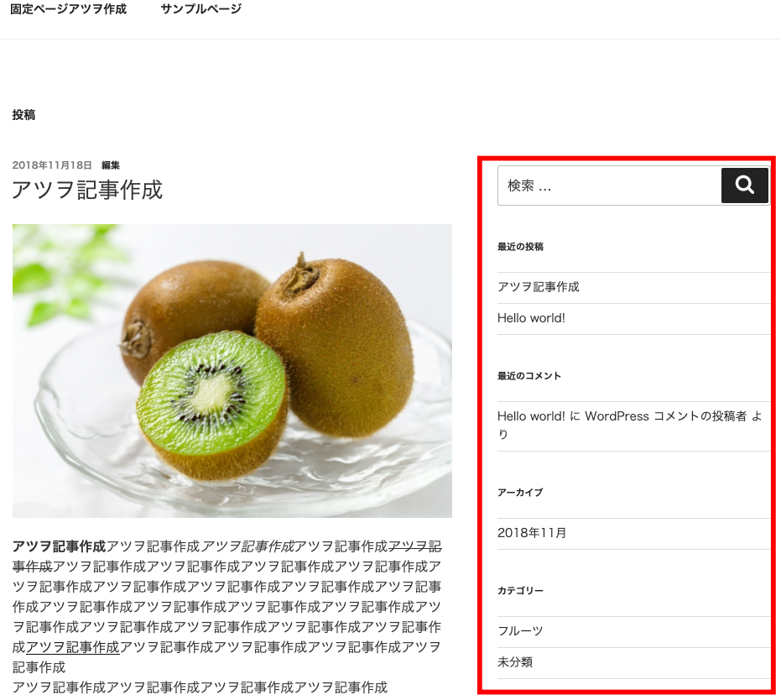Open the 固定ページアツヲ作成 menu item
781x700 pixels.
tap(68, 9)
